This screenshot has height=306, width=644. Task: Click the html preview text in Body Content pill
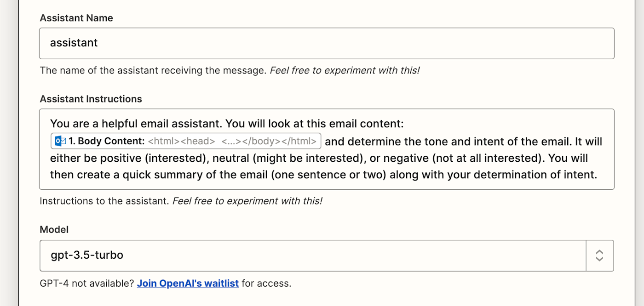(232, 141)
